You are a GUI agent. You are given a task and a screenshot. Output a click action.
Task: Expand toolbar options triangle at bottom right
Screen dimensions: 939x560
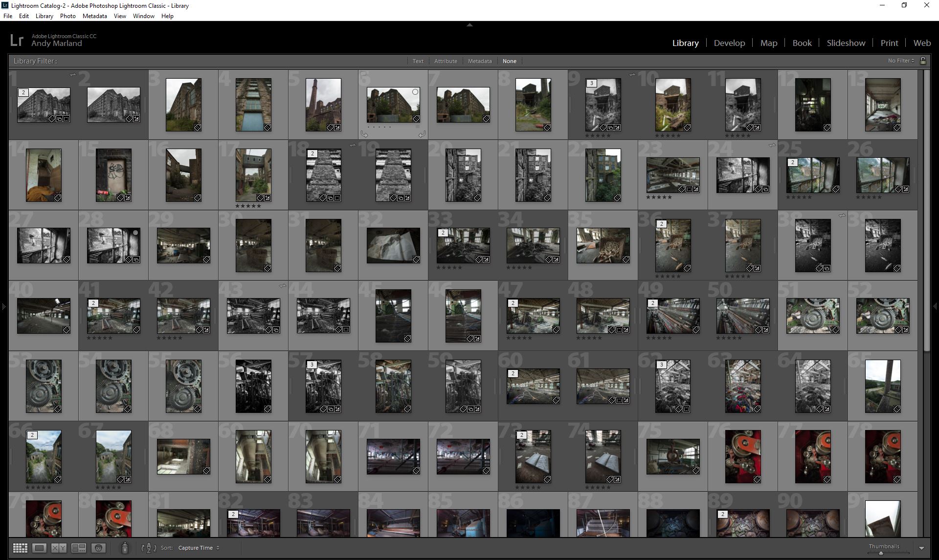click(921, 548)
